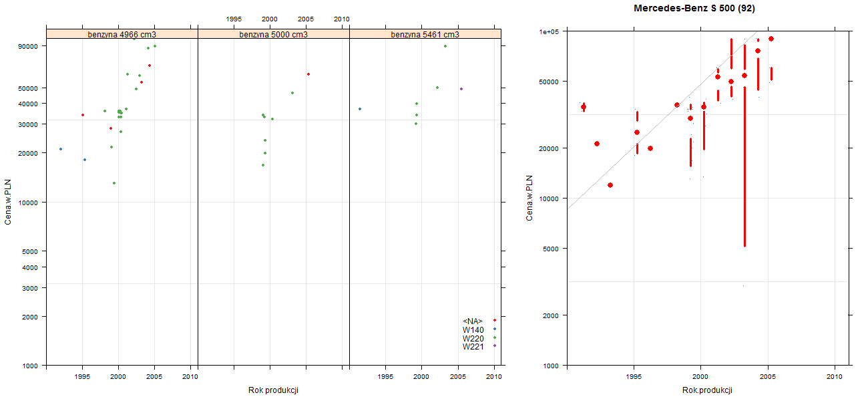Click the "Mercedes-Benz S 500 (92)" chart title
Screen dimensions: 868x401
[694, 8]
